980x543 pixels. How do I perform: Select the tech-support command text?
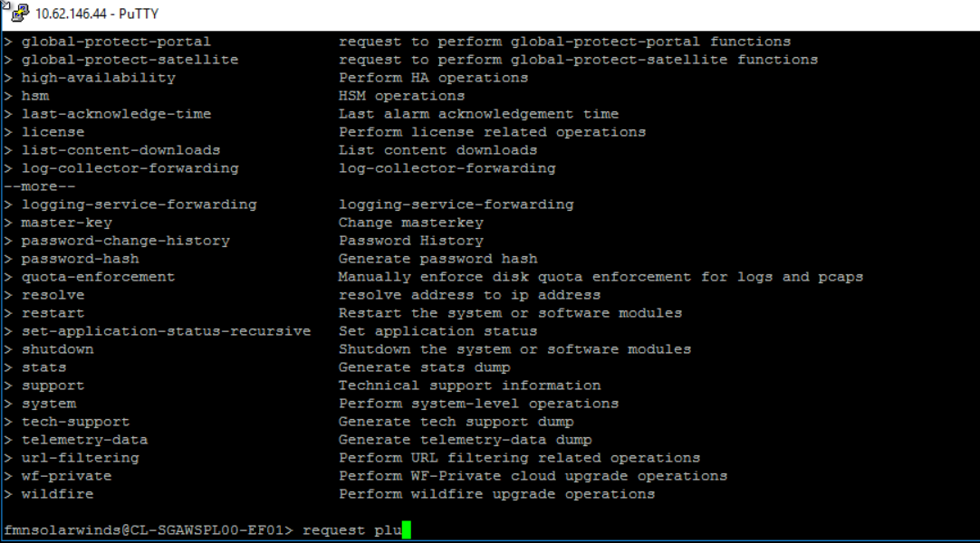pyautogui.click(x=75, y=421)
